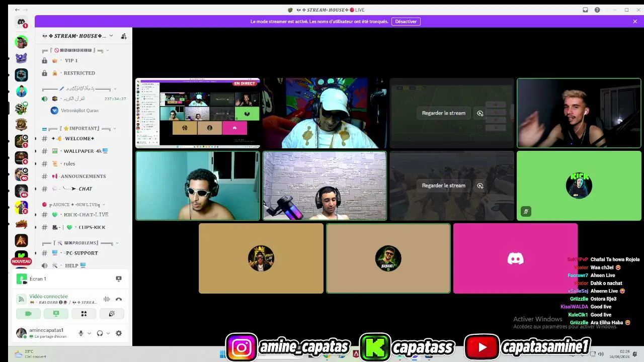Open the weather widget showing 23°C
The image size is (644, 362).
(30, 354)
